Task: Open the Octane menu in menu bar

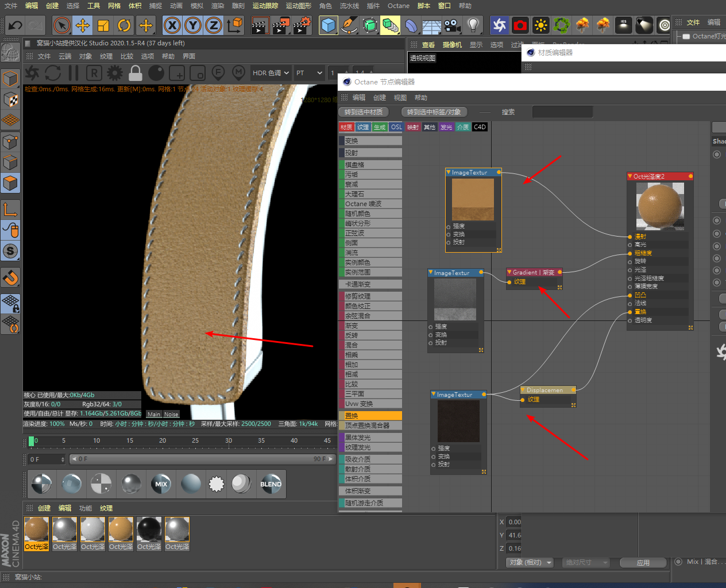Action: tap(398, 6)
